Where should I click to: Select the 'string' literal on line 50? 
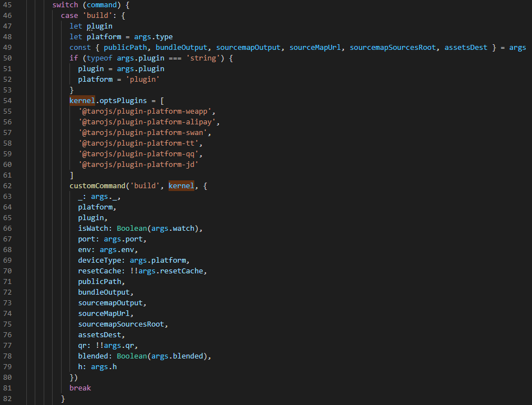tap(203, 58)
